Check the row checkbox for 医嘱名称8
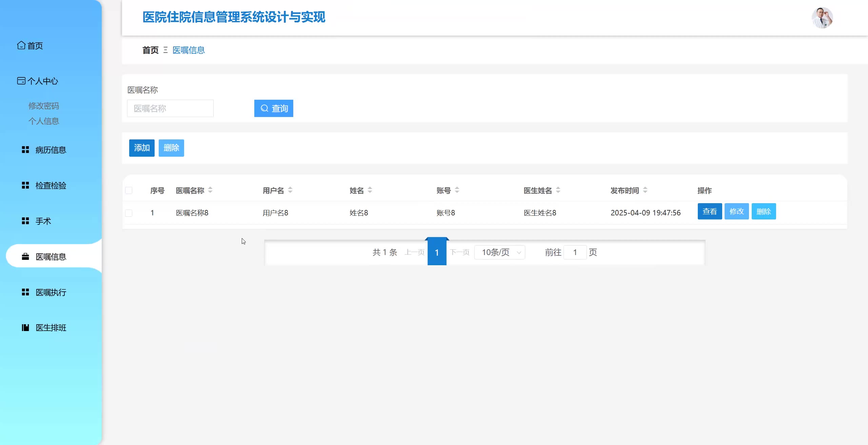 pyautogui.click(x=129, y=213)
